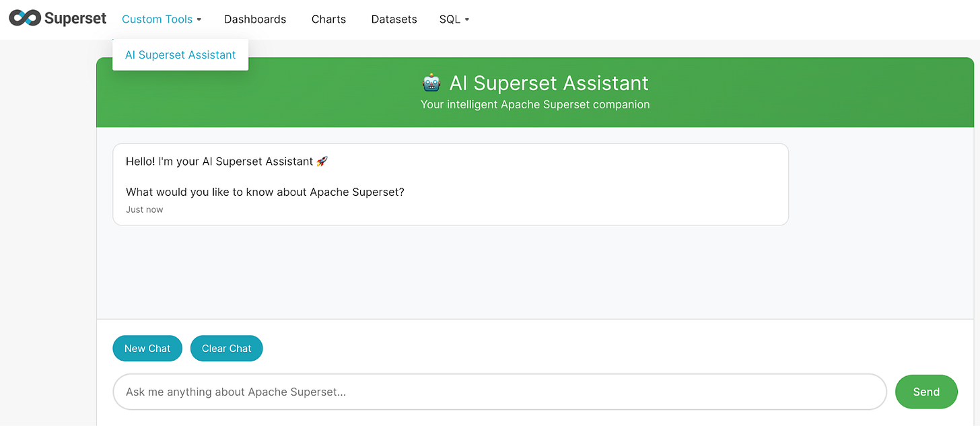Image resolution: width=980 pixels, height=426 pixels.
Task: Click the assistant greeting message bubble
Action: pos(450,184)
